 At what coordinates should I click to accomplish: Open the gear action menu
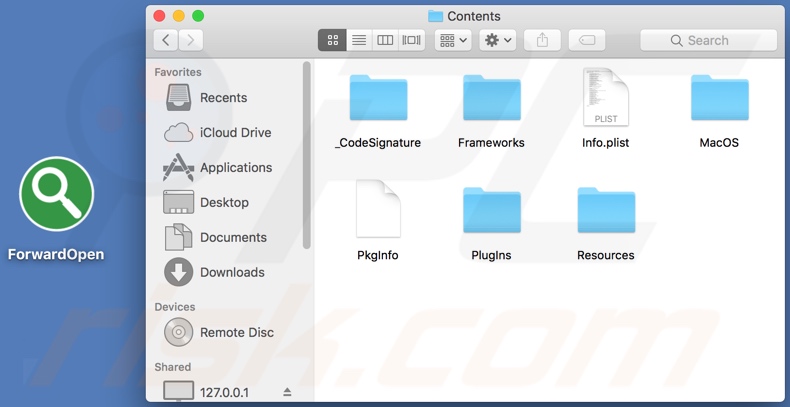click(498, 40)
